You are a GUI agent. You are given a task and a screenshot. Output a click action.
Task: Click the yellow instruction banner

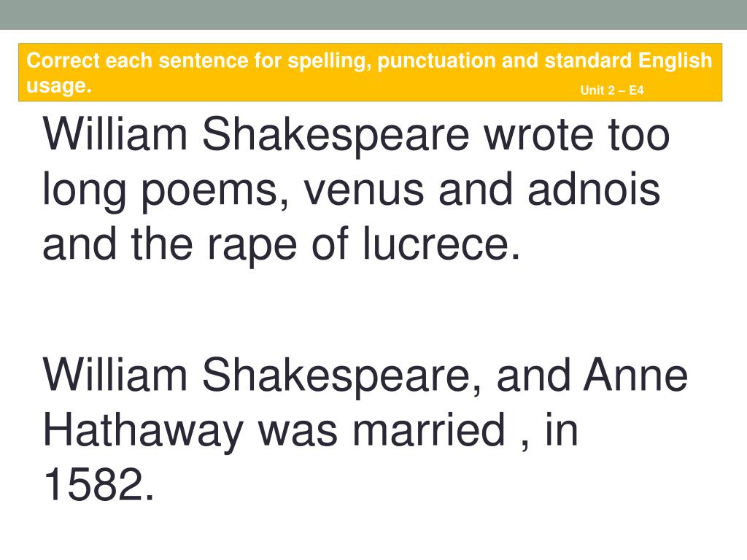click(x=370, y=72)
